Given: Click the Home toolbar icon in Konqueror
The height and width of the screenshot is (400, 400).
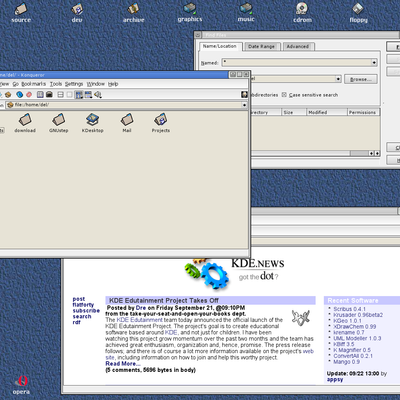Looking at the screenshot, I should (x=8, y=95).
